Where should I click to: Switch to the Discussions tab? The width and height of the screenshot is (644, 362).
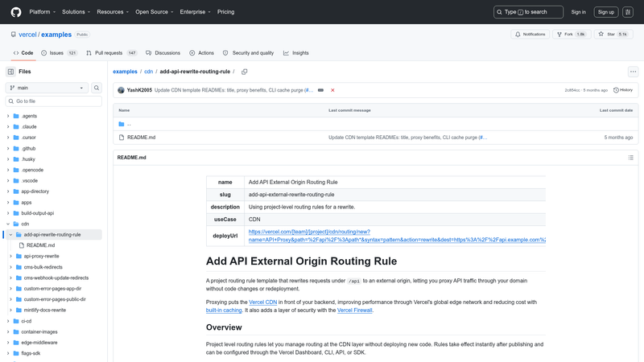point(163,53)
